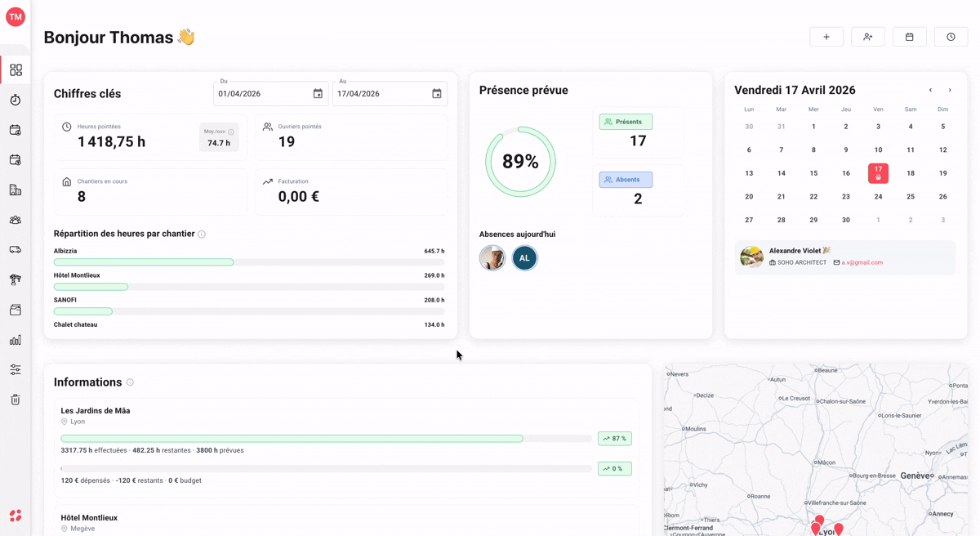Select day 10 in calendar

pos(878,150)
